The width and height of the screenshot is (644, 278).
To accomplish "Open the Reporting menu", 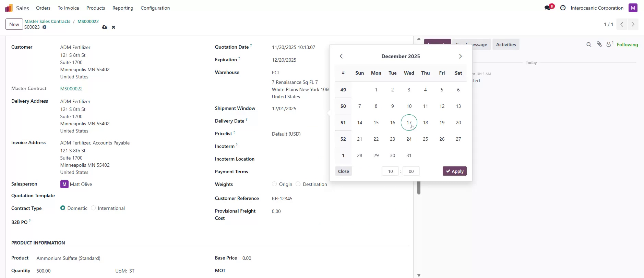I will pyautogui.click(x=123, y=8).
